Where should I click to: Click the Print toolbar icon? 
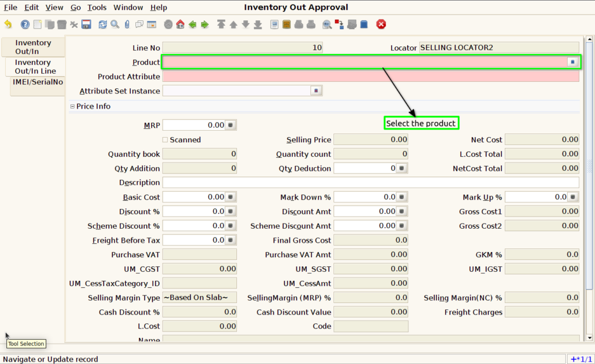(x=311, y=24)
